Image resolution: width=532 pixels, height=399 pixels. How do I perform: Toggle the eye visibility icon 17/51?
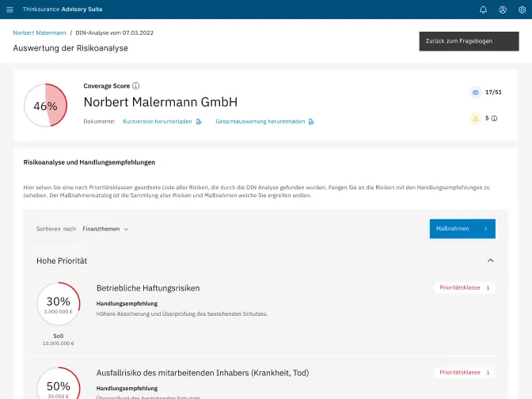(x=475, y=93)
